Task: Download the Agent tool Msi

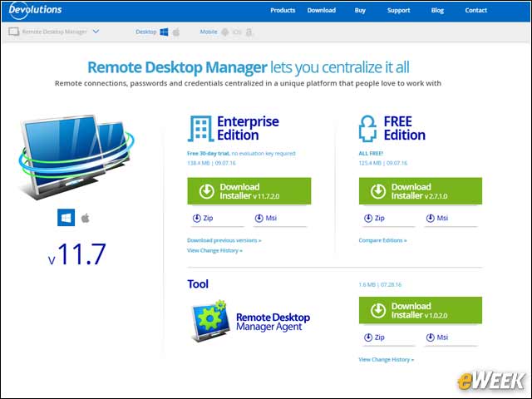Action: (x=437, y=337)
